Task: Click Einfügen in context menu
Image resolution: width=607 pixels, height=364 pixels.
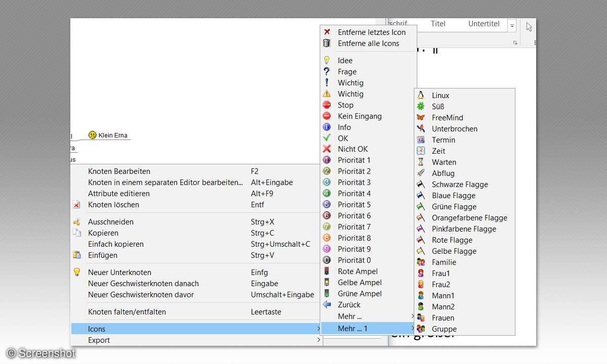Action: [196, 255]
